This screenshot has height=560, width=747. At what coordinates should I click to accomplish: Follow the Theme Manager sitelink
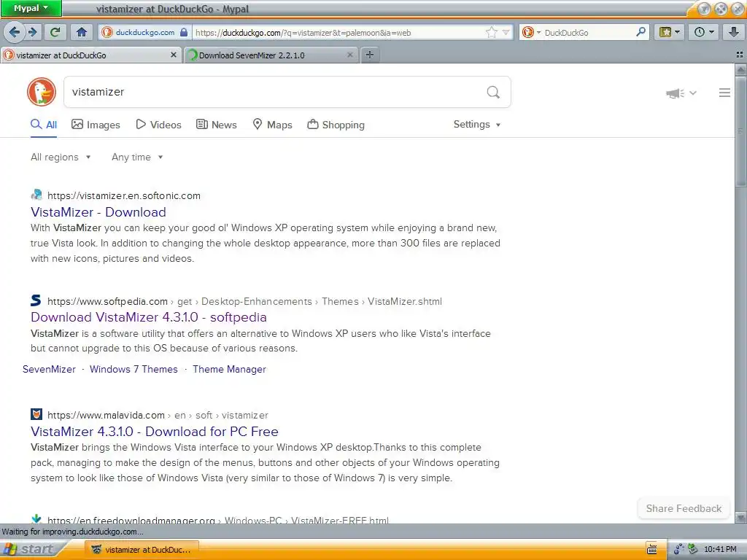(x=230, y=370)
